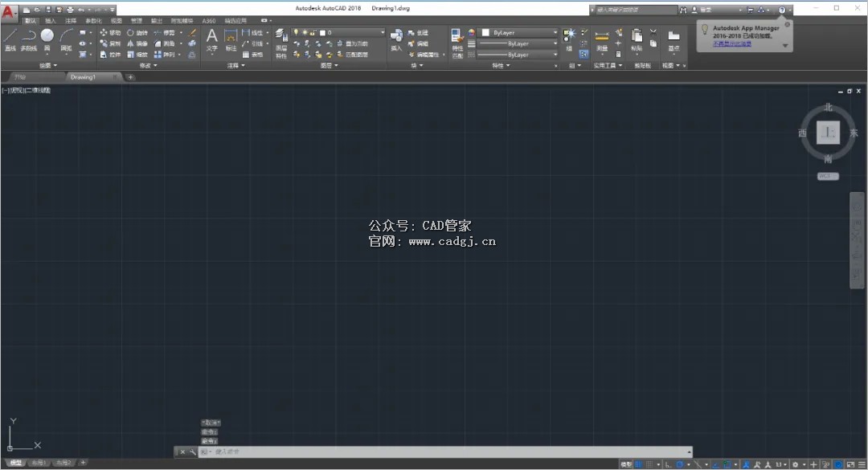Expand the Draw (绘图) panel

tap(47, 65)
